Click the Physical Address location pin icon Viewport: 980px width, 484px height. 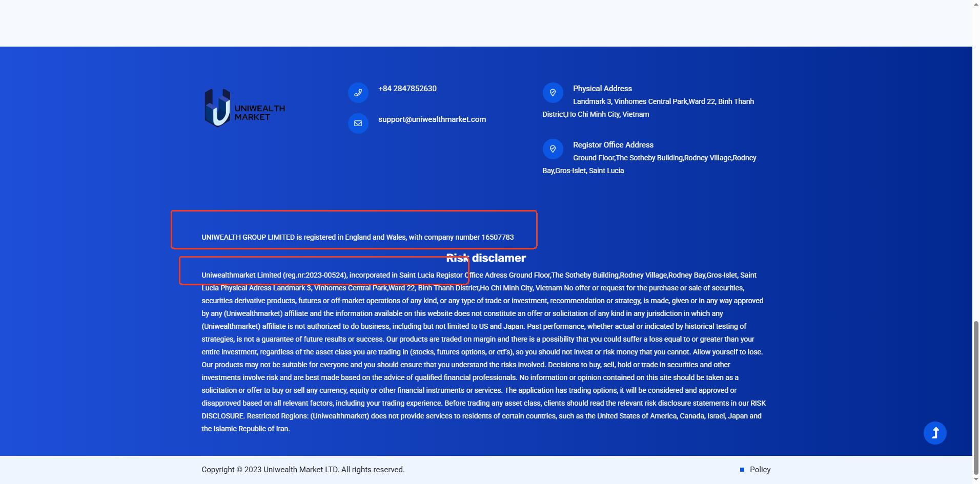553,93
